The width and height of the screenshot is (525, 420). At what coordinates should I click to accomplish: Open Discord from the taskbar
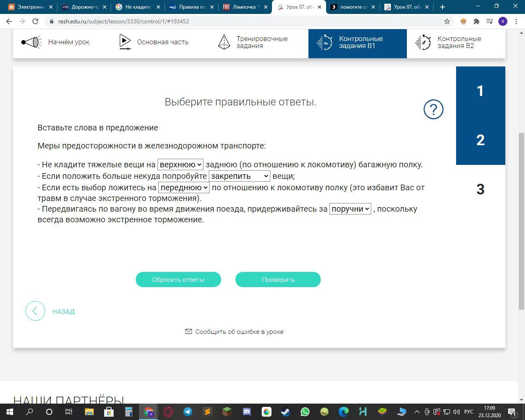pos(247,412)
